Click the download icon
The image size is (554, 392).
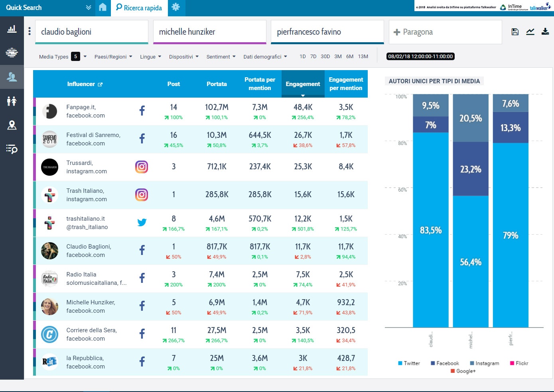545,32
